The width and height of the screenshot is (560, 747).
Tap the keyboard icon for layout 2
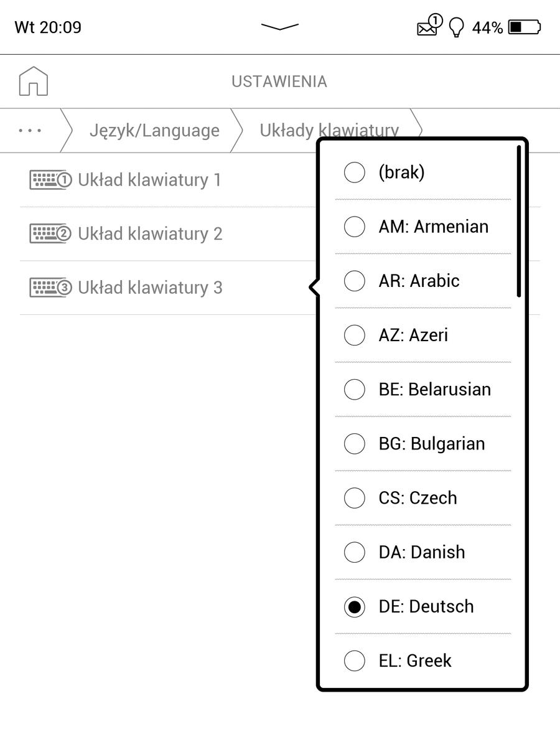tap(51, 234)
